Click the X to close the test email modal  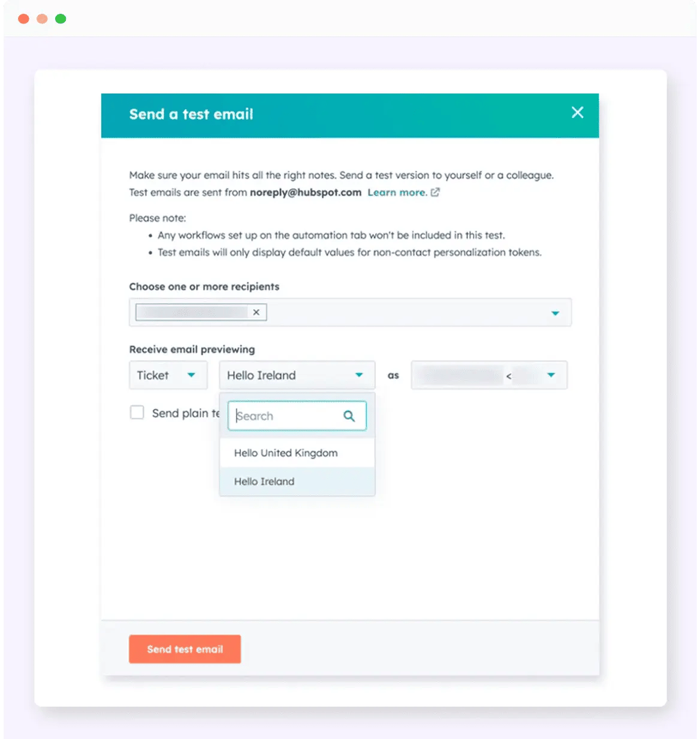pyautogui.click(x=577, y=112)
